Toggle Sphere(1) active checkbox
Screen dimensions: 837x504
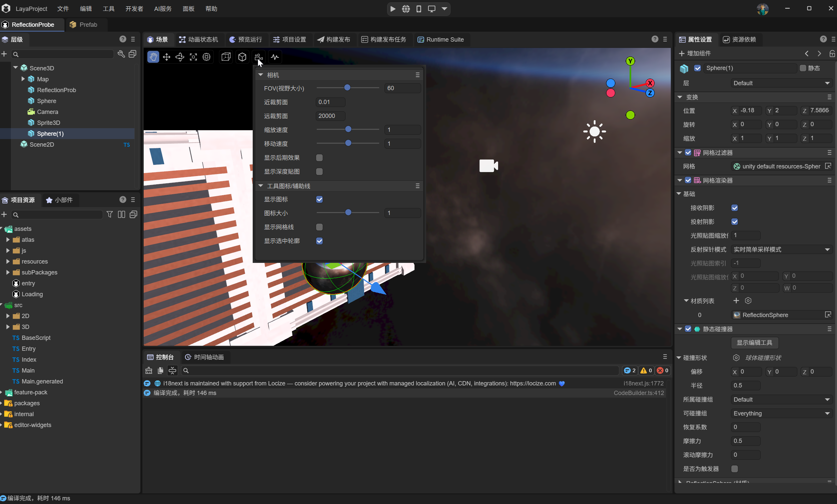[697, 68]
